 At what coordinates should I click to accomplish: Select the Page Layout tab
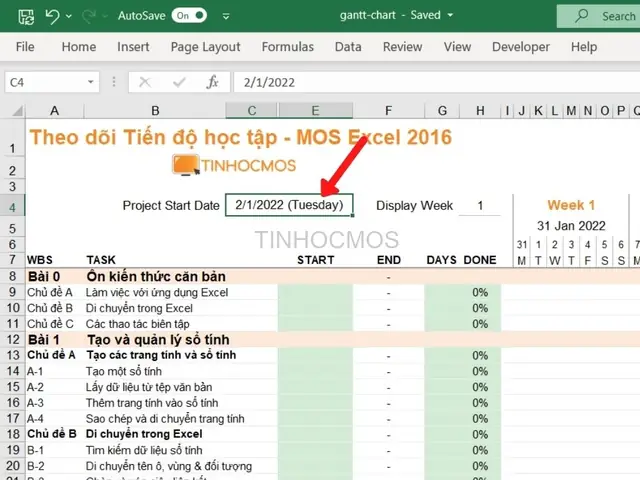pyautogui.click(x=205, y=47)
